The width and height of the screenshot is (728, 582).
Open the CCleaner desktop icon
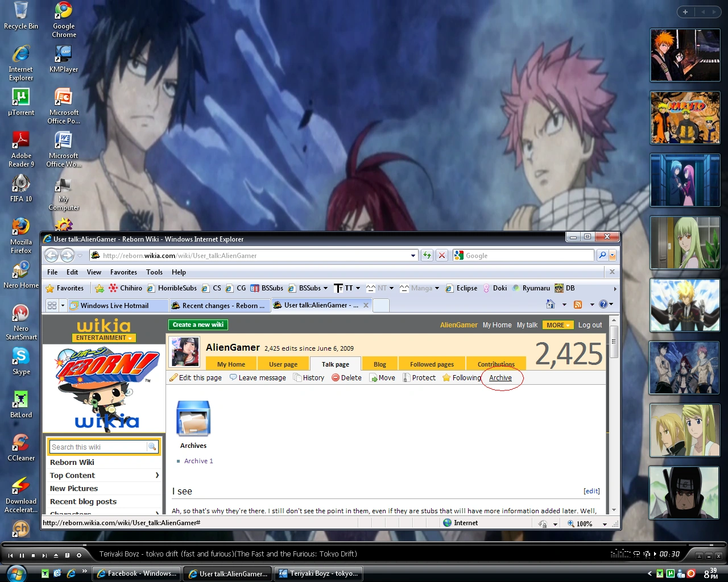(x=21, y=447)
